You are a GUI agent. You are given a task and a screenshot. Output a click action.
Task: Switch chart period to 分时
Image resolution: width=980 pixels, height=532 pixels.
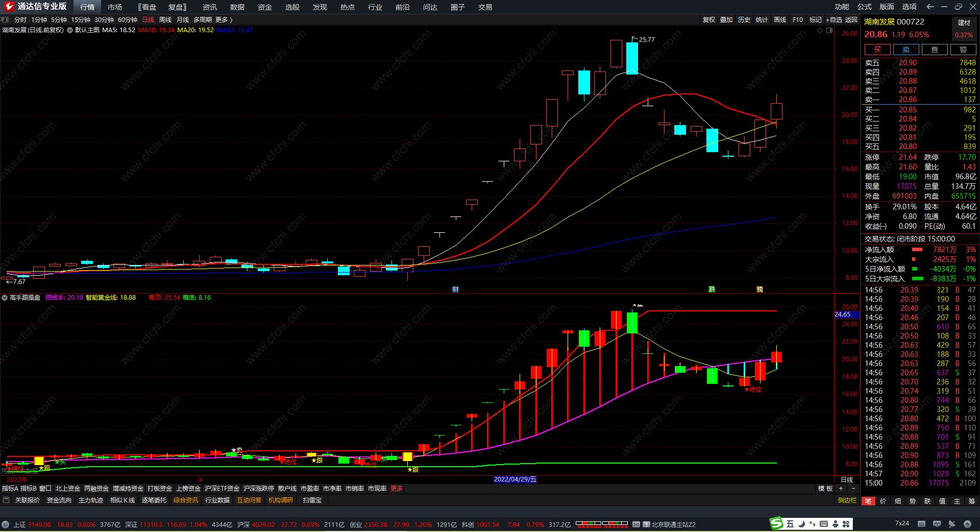click(x=20, y=19)
